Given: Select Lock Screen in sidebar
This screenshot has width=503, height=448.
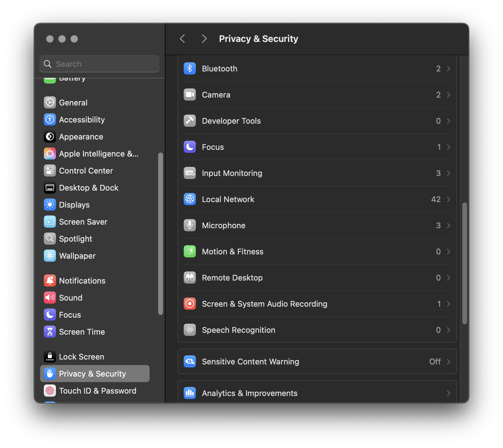Looking at the screenshot, I should coord(95,357).
